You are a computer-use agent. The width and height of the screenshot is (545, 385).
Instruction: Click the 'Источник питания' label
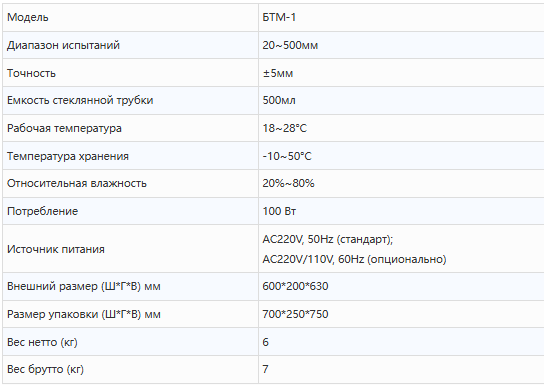pyautogui.click(x=56, y=249)
